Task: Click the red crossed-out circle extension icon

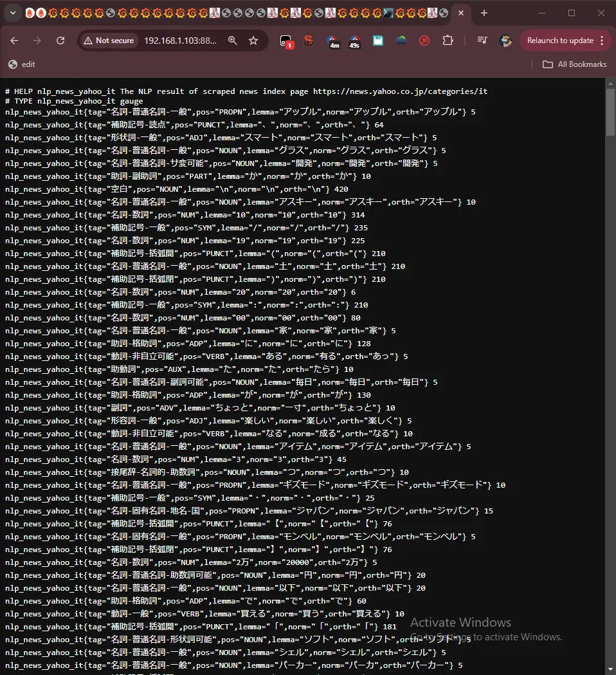Action: point(424,41)
